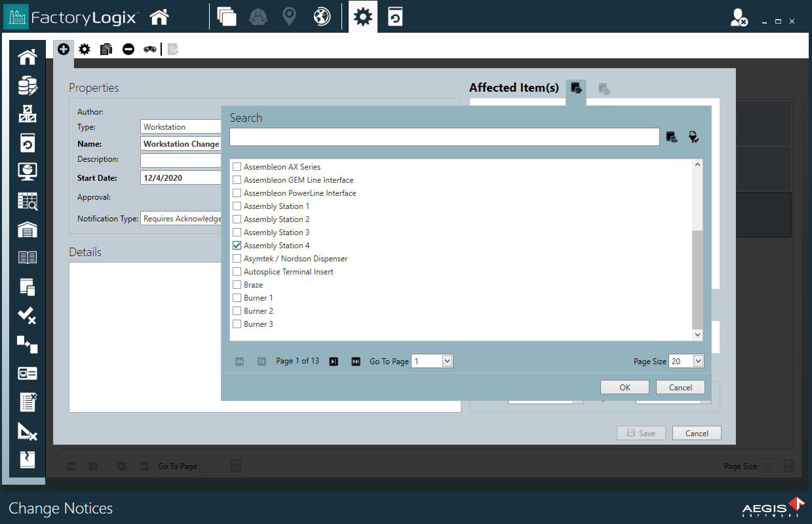Select the hard hat icon in the header
The image size is (812, 524).
click(x=258, y=16)
